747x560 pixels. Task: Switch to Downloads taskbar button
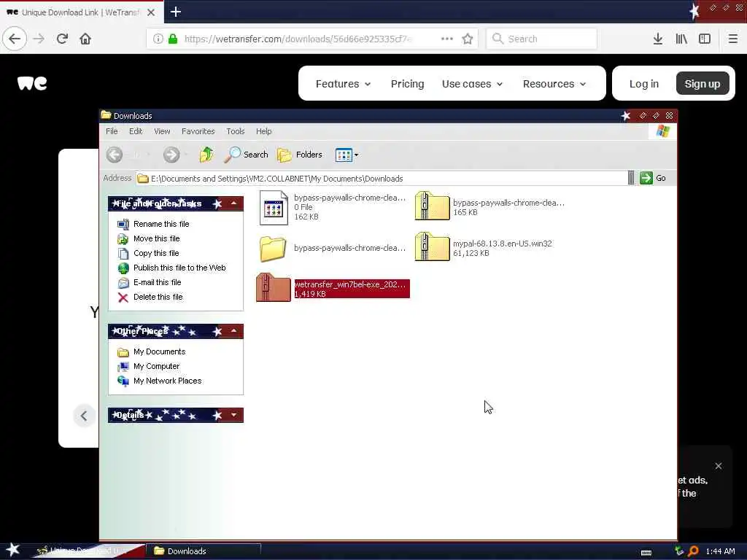(x=203, y=551)
